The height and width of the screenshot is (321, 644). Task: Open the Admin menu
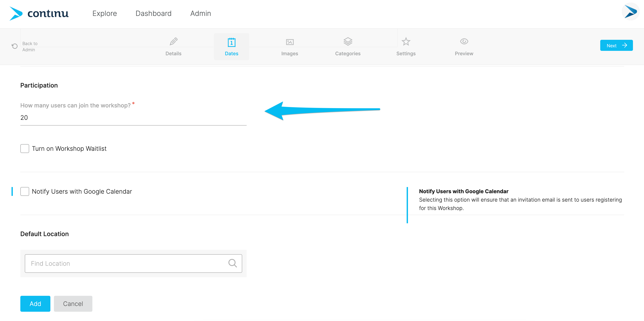(200, 13)
